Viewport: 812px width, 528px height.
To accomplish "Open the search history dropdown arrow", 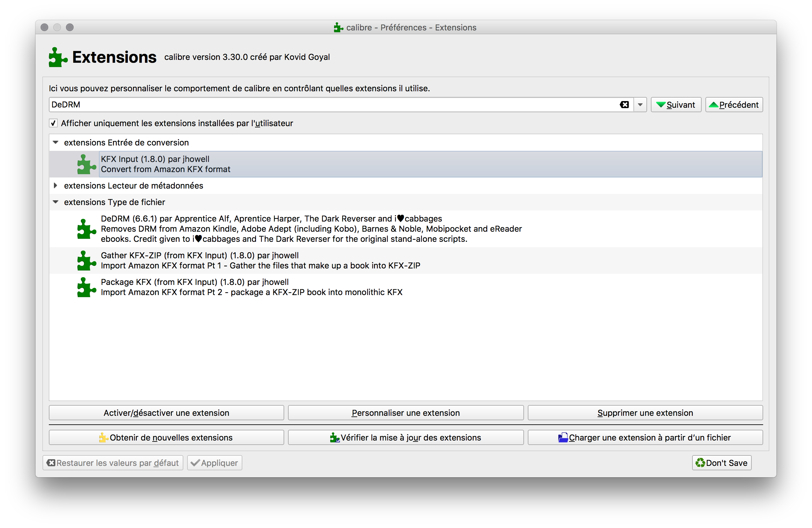I will (x=640, y=105).
